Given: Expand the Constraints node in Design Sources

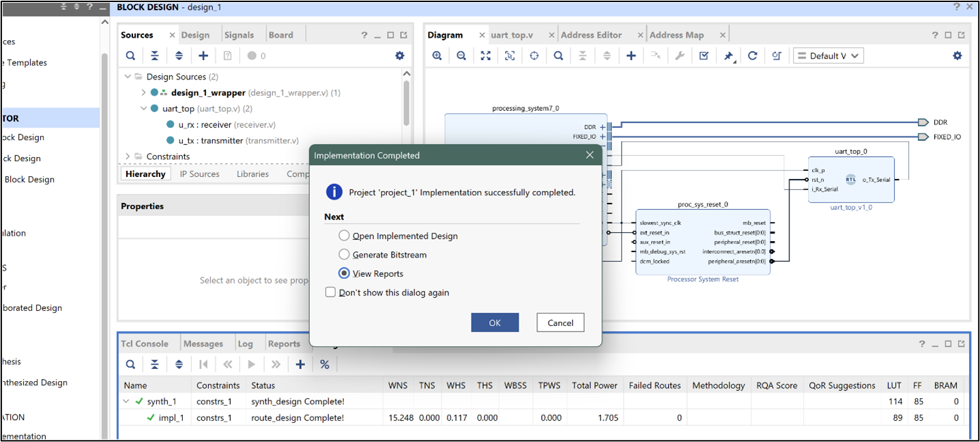Looking at the screenshot, I should coord(126,156).
